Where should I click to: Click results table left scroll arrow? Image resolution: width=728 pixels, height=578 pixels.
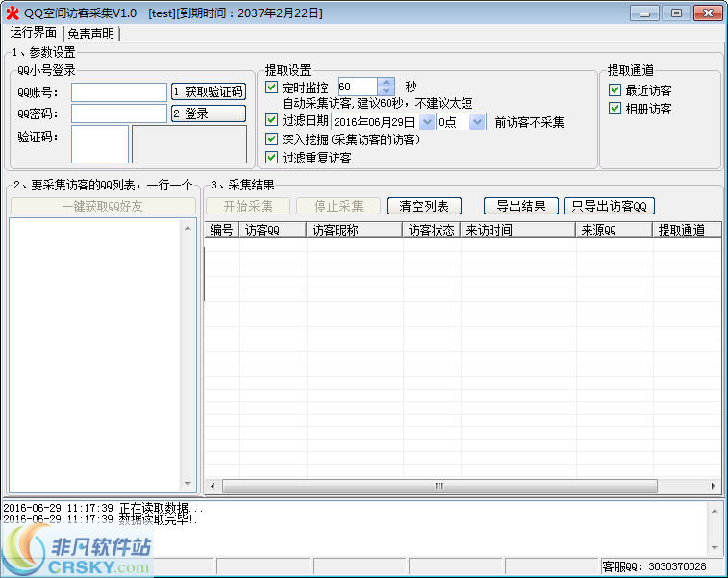click(213, 486)
